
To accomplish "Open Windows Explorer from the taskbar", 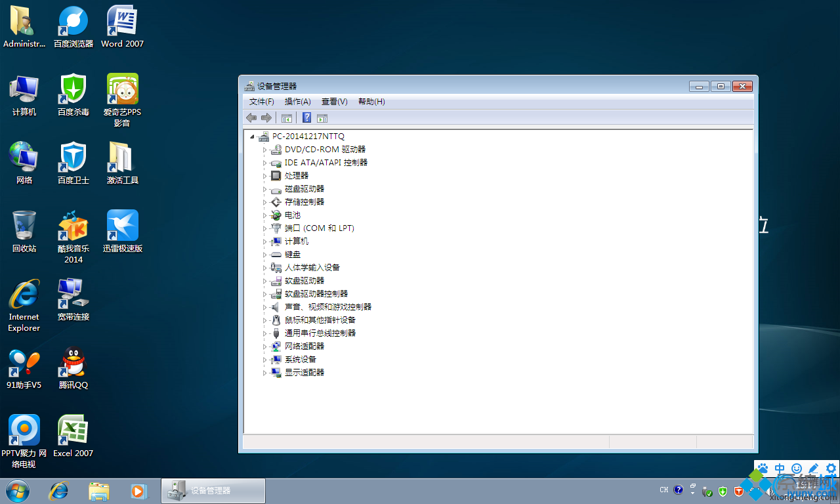I will tap(99, 490).
